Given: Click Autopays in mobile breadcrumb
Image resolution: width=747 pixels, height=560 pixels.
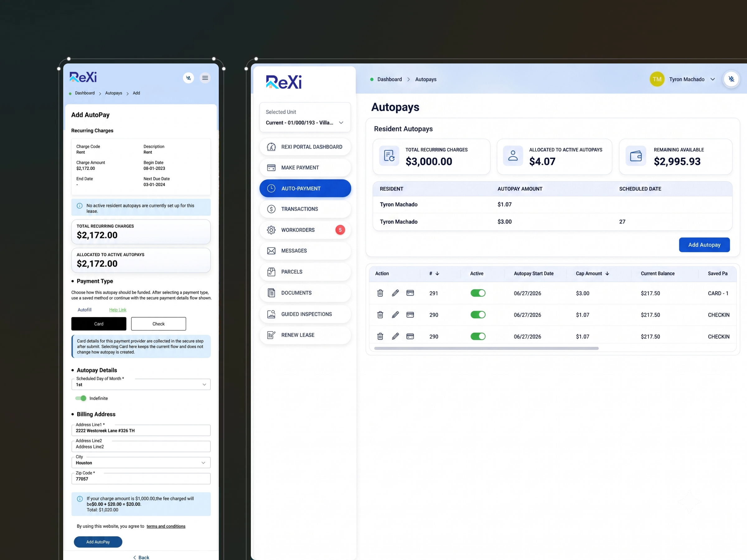Looking at the screenshot, I should coord(114,93).
